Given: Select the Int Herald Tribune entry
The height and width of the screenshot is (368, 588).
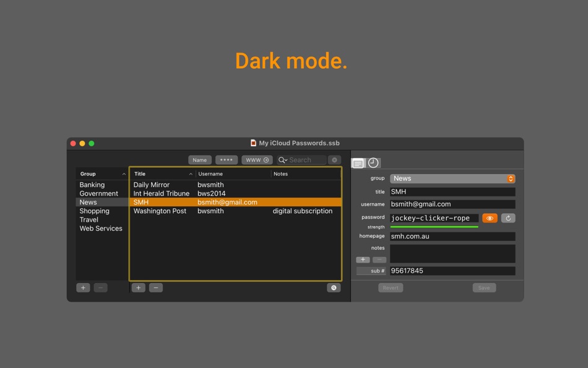Looking at the screenshot, I should 235,194.
